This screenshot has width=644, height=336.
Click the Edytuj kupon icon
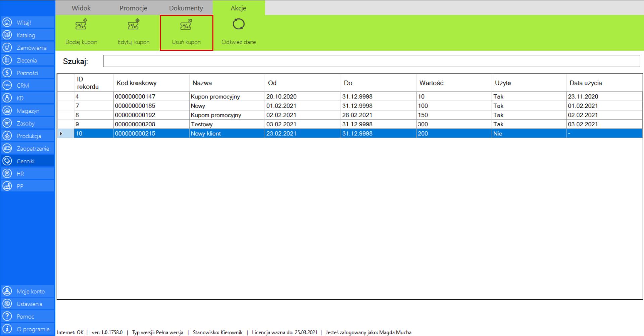click(x=133, y=25)
